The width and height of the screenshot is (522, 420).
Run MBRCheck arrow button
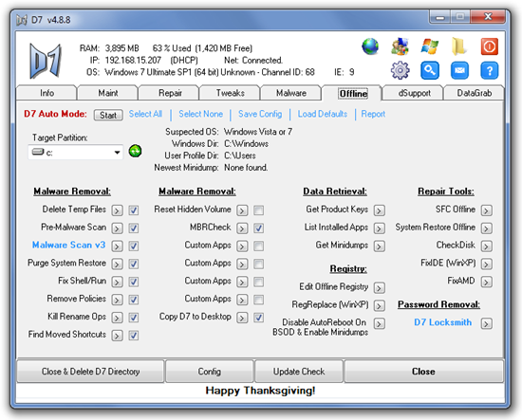click(x=242, y=228)
